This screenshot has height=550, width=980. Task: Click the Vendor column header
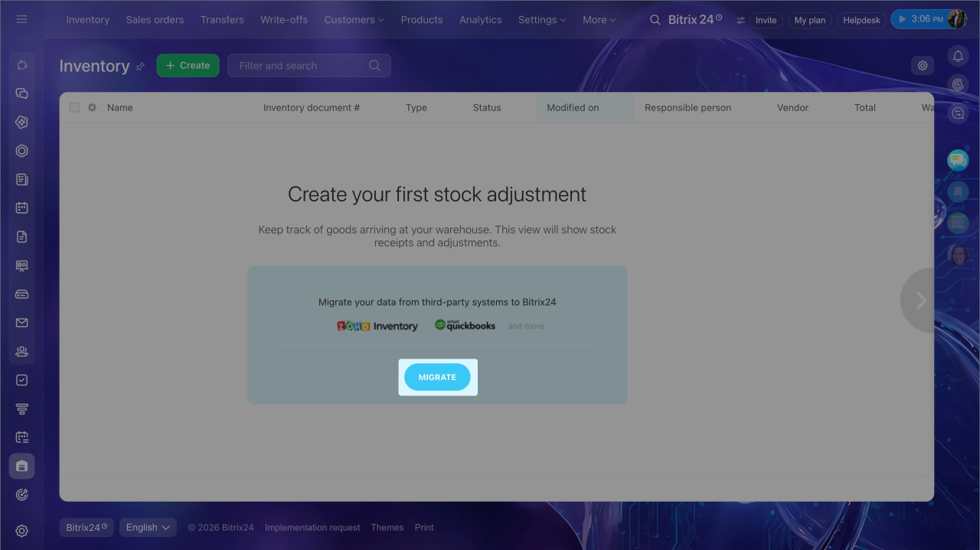point(792,108)
